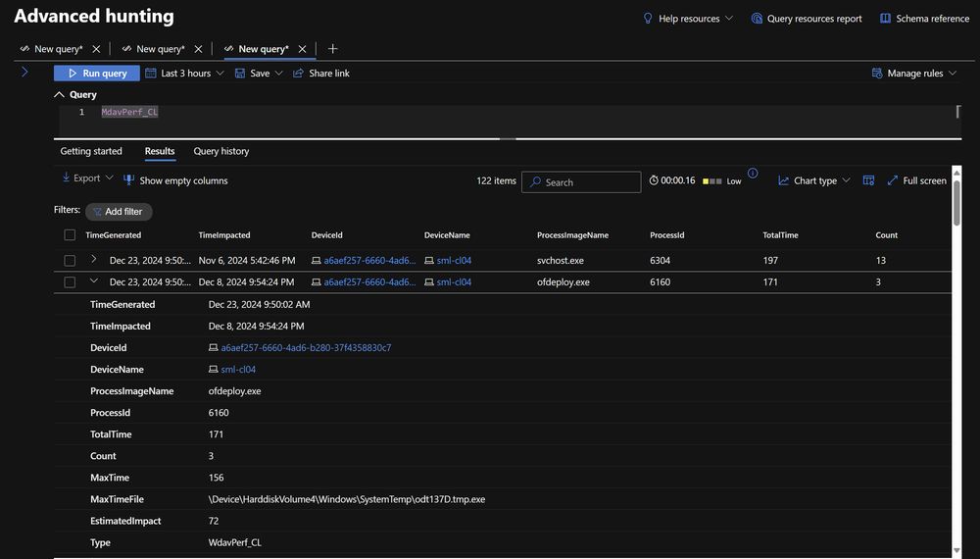Open the Export dropdown

[87, 178]
